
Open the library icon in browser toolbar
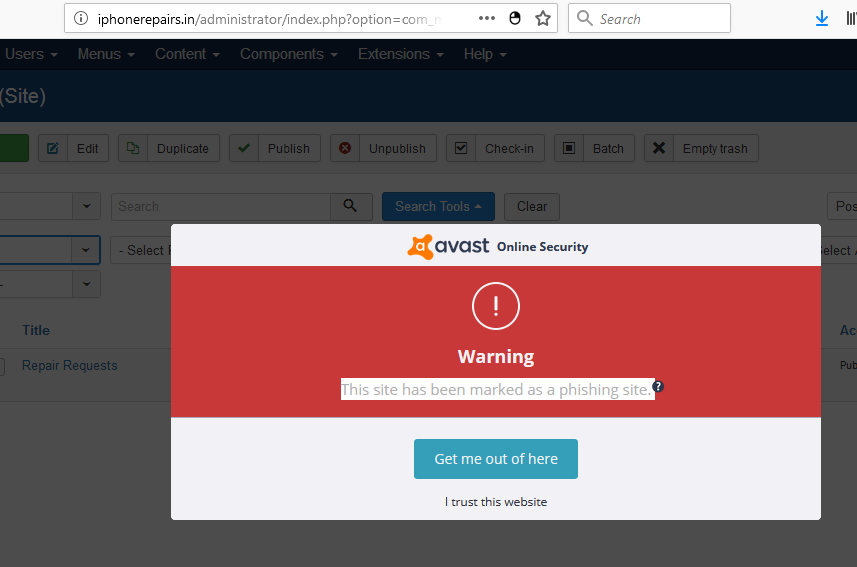[x=851, y=19]
